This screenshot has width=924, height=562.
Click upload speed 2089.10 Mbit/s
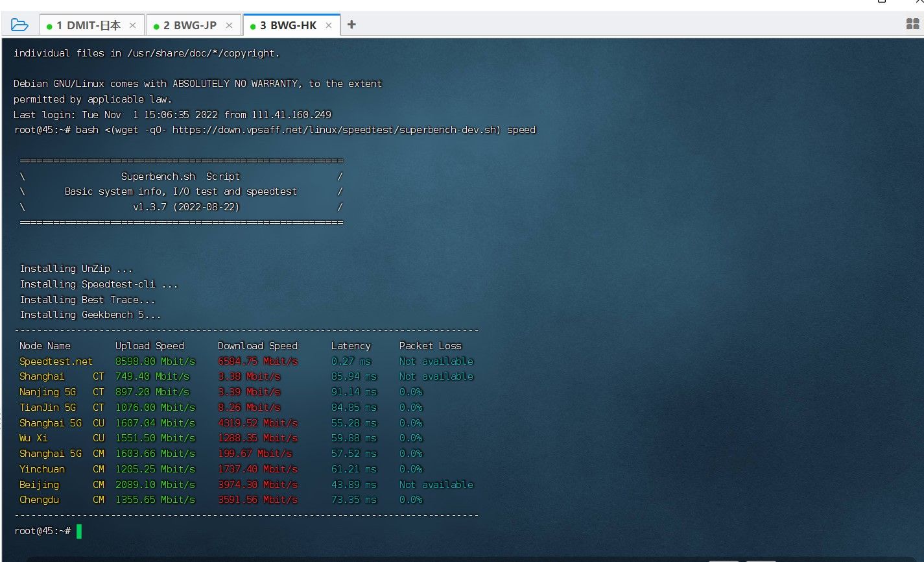[155, 485]
